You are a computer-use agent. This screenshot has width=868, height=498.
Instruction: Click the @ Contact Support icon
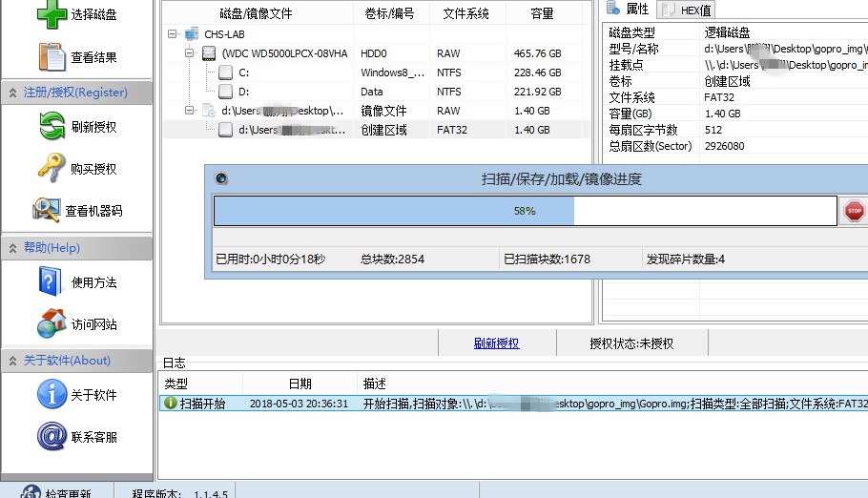point(52,436)
